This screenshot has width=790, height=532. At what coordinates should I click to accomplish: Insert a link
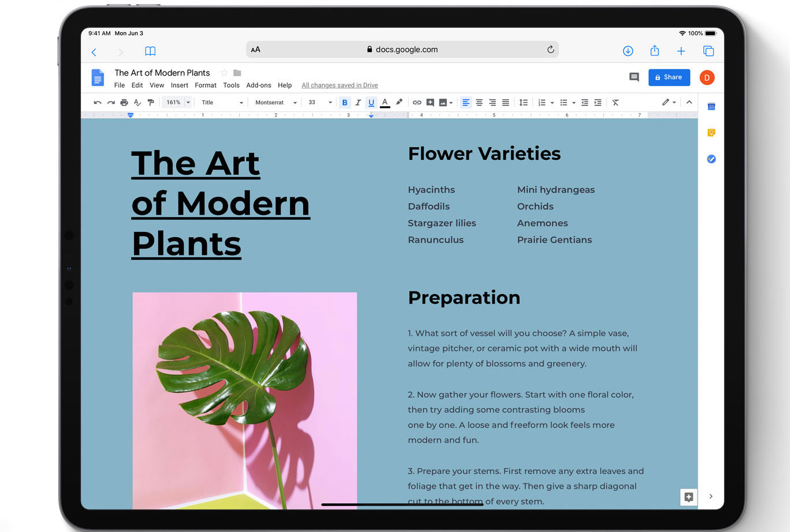click(x=417, y=102)
